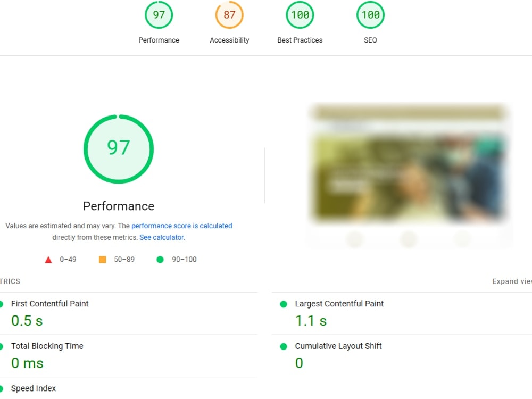Image resolution: width=532 pixels, height=399 pixels.
Task: Jump to the Accessibility category label
Action: pos(229,40)
